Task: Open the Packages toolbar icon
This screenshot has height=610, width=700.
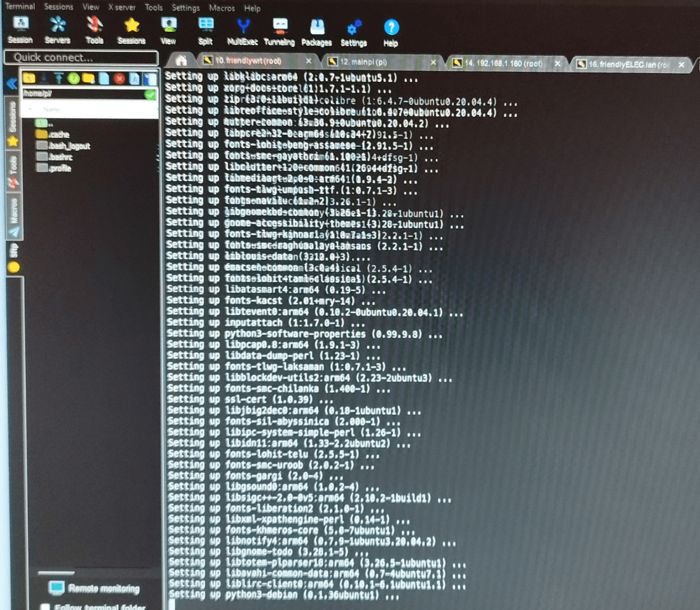Action: click(316, 30)
